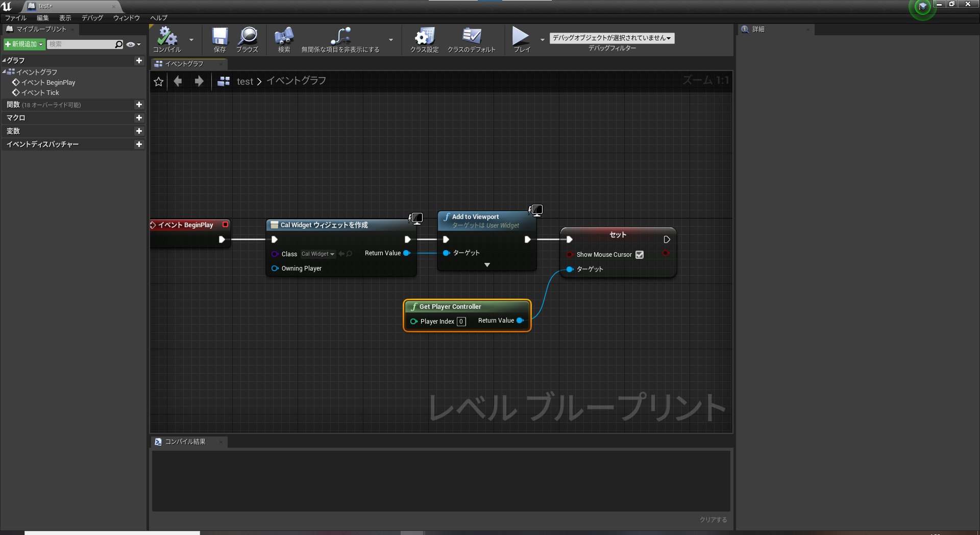
Task: Click the favorite star icon in graph bar
Action: (x=159, y=82)
